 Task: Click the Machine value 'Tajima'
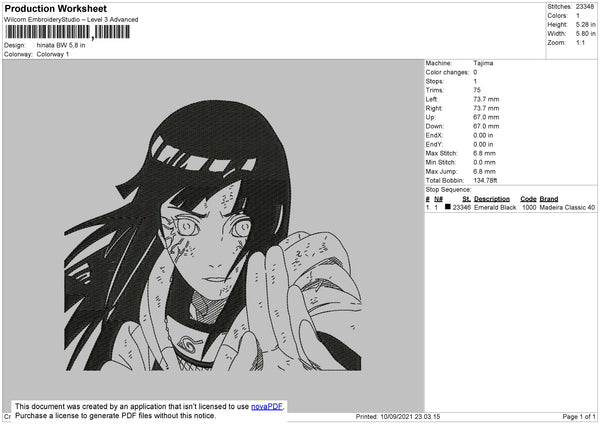pyautogui.click(x=483, y=63)
